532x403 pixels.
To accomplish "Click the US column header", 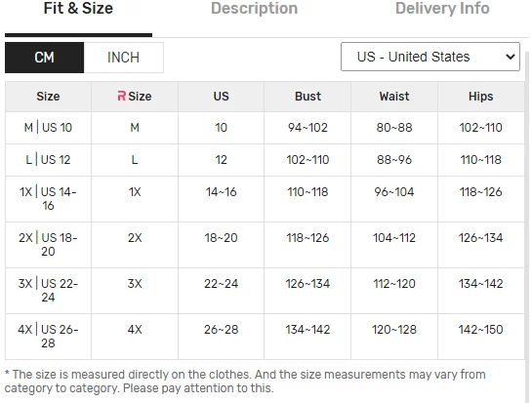I will click(222, 97).
